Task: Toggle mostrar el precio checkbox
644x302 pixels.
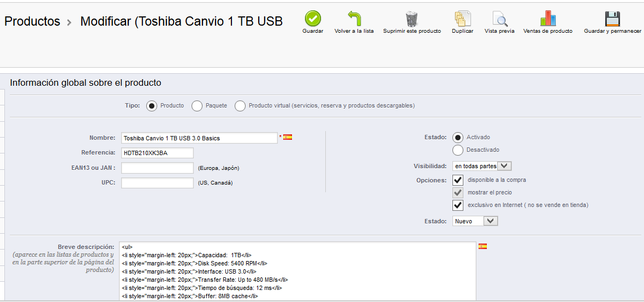Action: 458,192
